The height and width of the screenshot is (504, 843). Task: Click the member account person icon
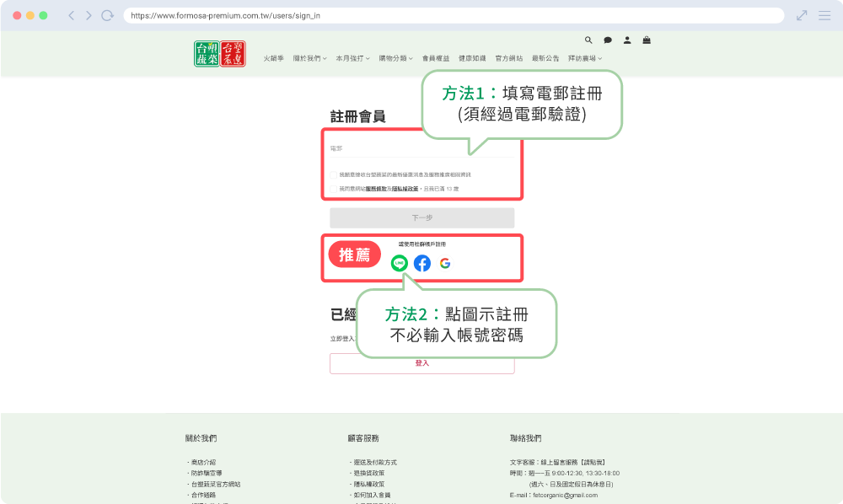pyautogui.click(x=627, y=40)
